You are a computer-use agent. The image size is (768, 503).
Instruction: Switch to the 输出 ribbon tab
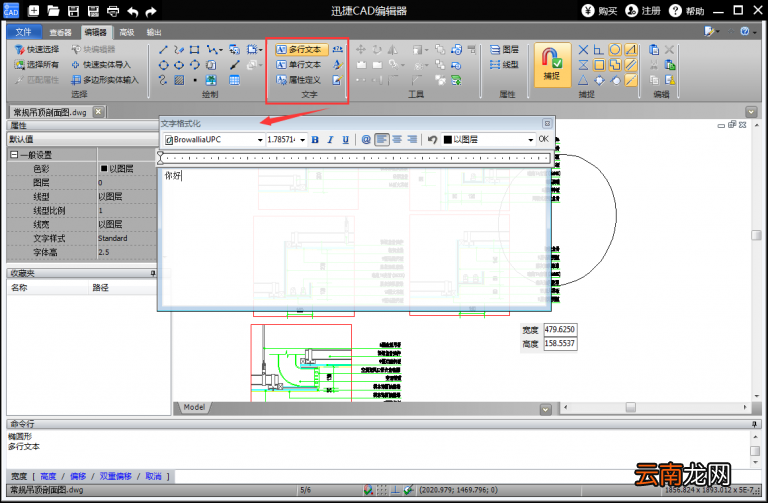coord(154,32)
